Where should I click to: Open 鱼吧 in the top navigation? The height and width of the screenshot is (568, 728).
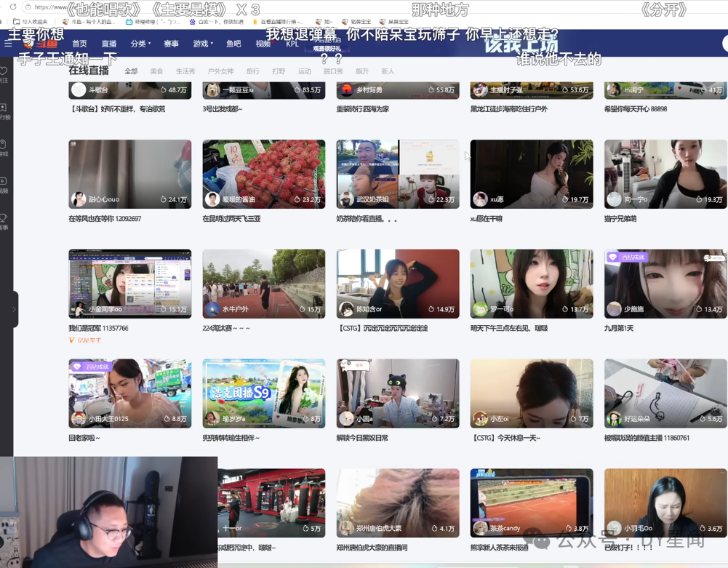point(233,44)
